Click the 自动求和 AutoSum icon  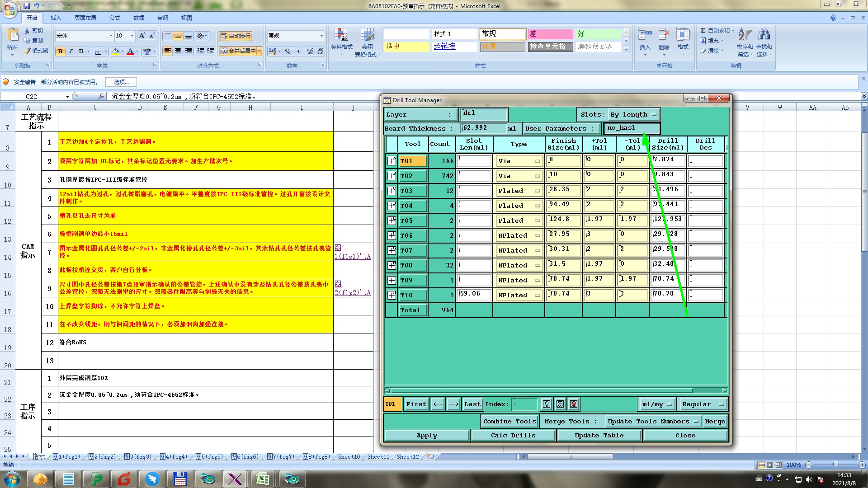pos(703,31)
